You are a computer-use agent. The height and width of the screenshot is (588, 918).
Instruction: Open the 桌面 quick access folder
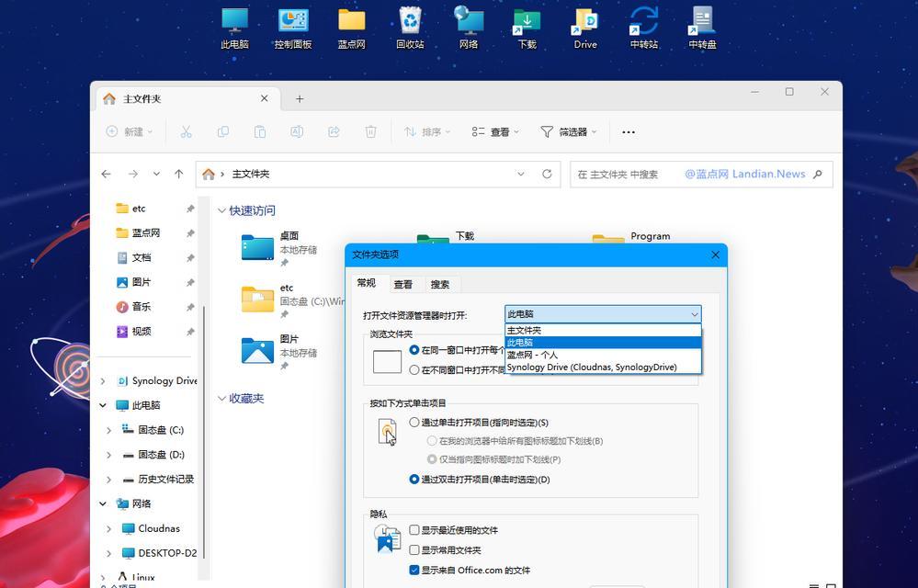click(279, 247)
